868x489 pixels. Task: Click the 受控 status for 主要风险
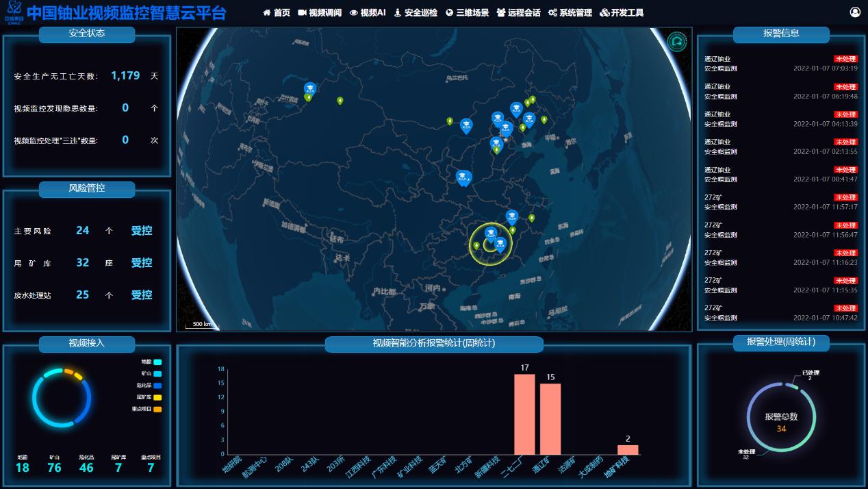tap(142, 231)
